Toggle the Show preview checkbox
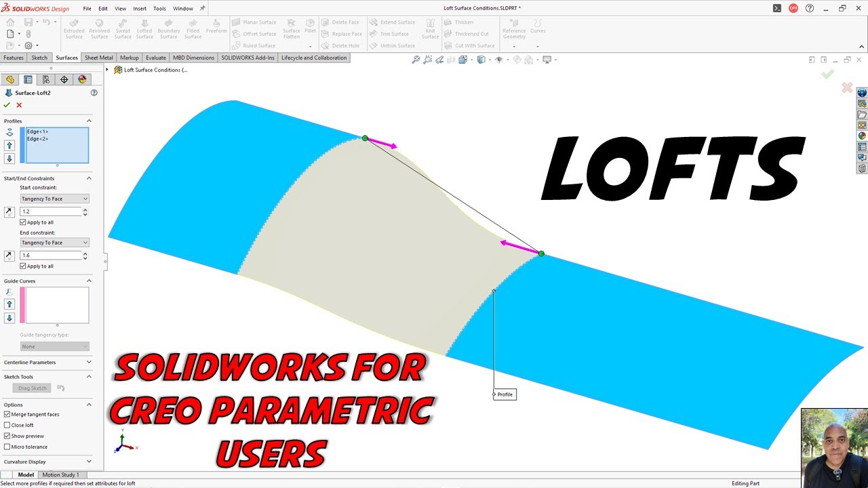Image resolution: width=868 pixels, height=488 pixels. point(7,436)
